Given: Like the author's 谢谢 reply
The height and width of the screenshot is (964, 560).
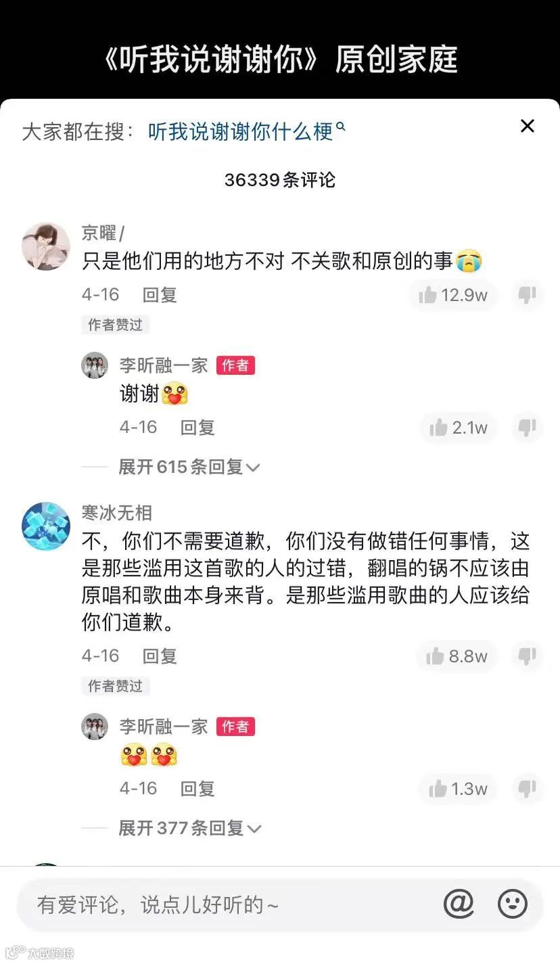Looking at the screenshot, I should coord(459,428).
